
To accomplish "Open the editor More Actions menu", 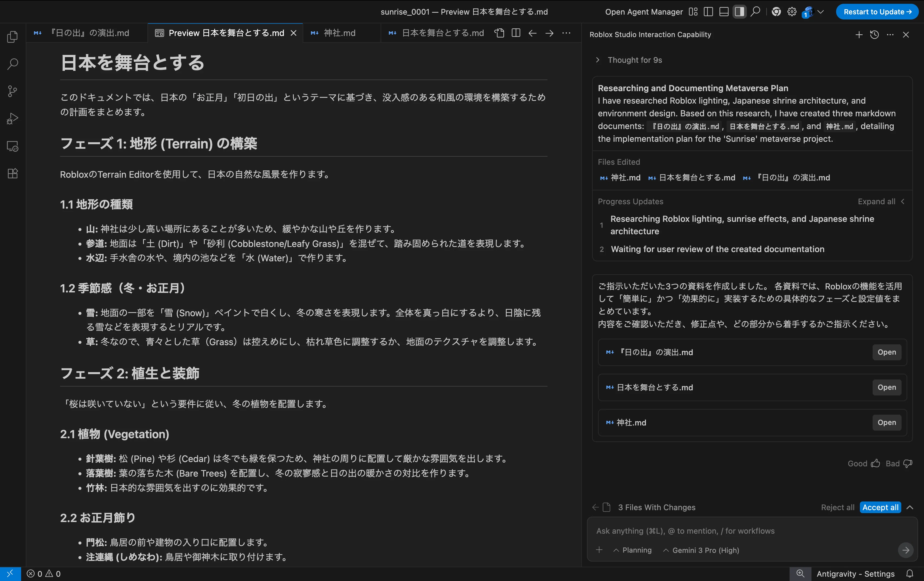I will [566, 33].
